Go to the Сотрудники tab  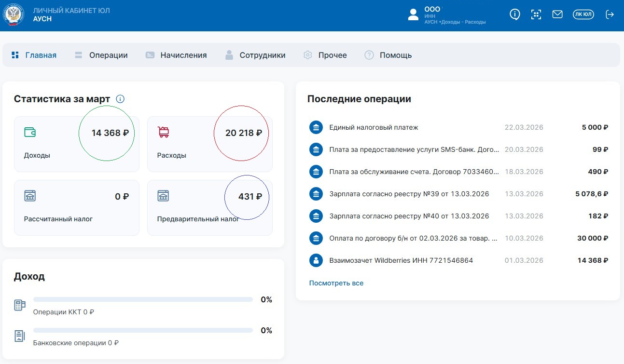pyautogui.click(x=255, y=55)
